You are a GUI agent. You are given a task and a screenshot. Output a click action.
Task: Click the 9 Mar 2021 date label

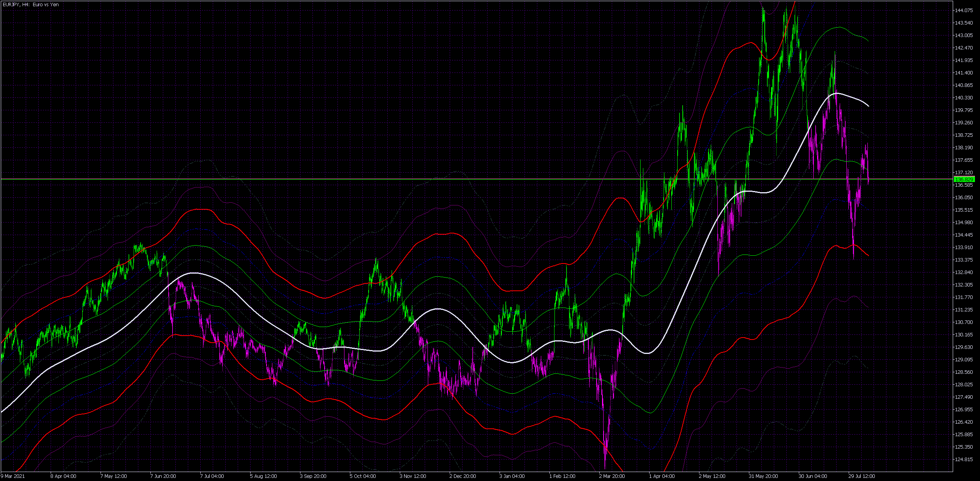13,476
